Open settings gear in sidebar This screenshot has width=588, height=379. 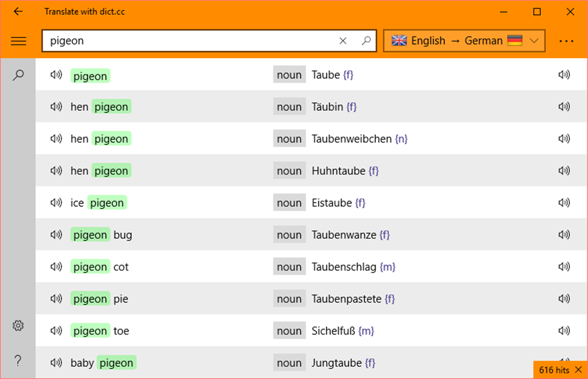tap(18, 325)
